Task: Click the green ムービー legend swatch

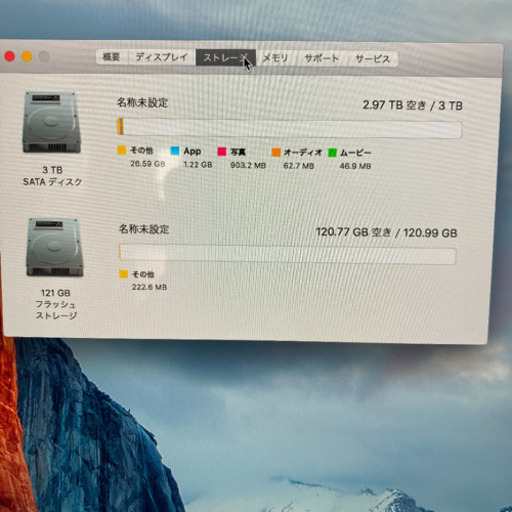Action: [x=332, y=153]
